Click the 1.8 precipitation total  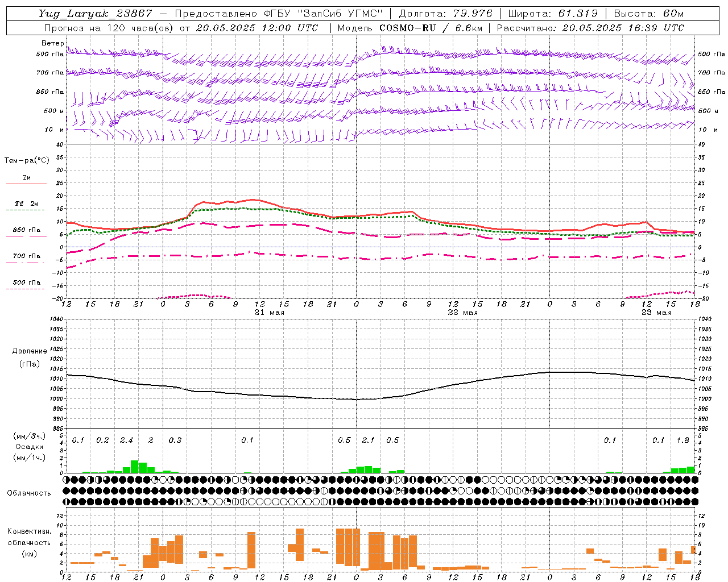tap(682, 440)
